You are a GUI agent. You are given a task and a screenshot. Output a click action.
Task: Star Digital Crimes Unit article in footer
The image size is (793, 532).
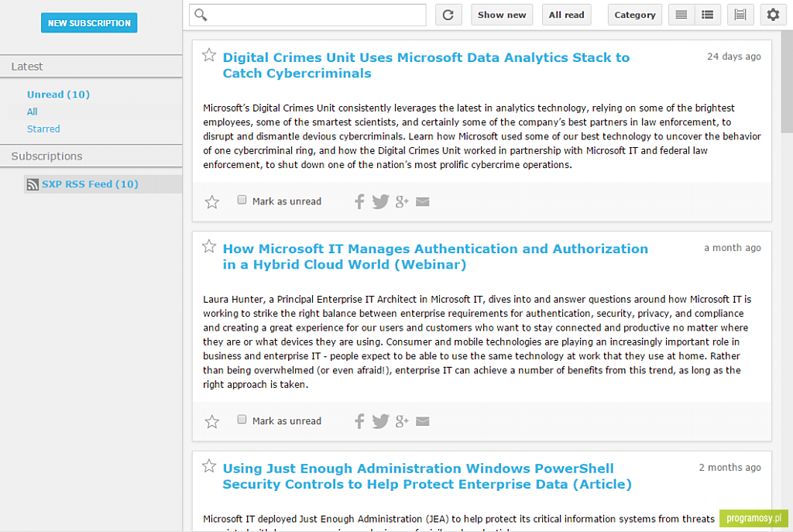(x=212, y=202)
